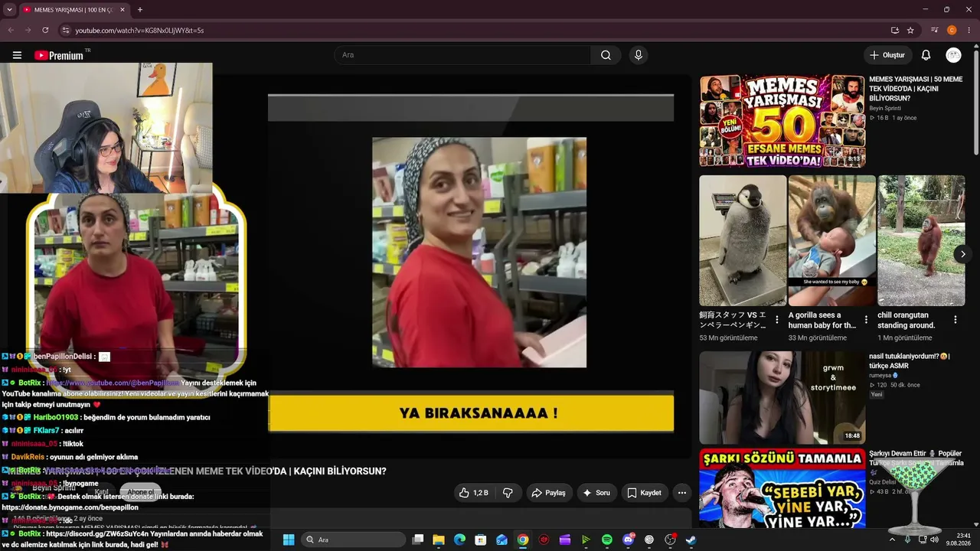The height and width of the screenshot is (551, 980).
Task: Show next shorts with the right chevron
Action: [x=963, y=254]
